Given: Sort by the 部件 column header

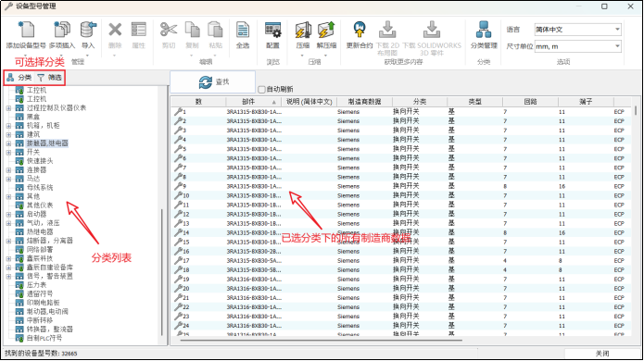Looking at the screenshot, I should [x=252, y=101].
